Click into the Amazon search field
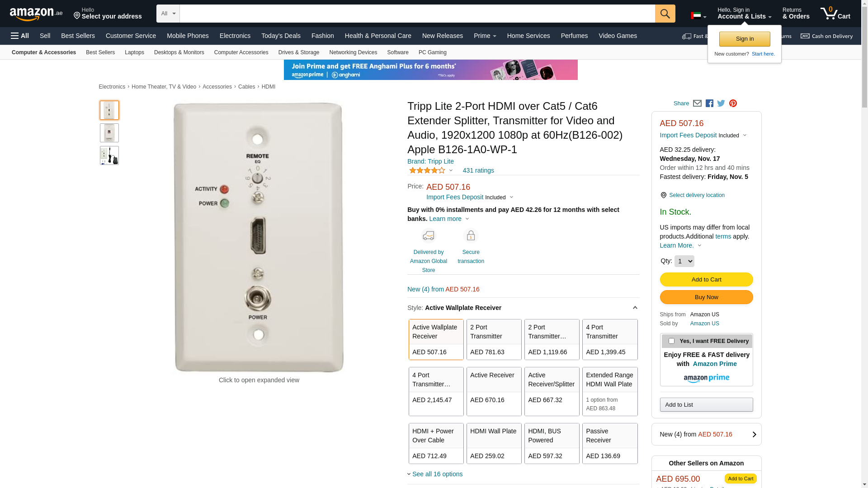 coord(417,14)
